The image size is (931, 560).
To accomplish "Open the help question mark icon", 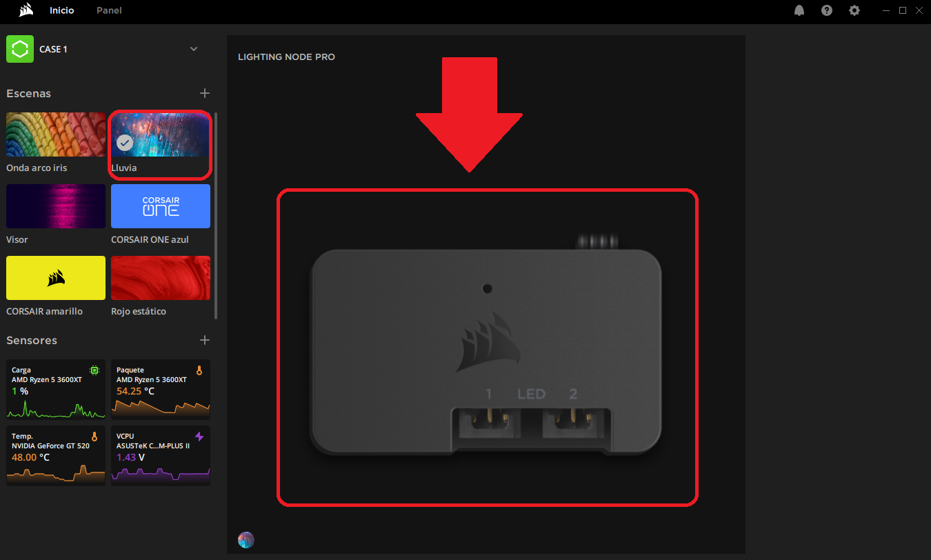I will (827, 10).
